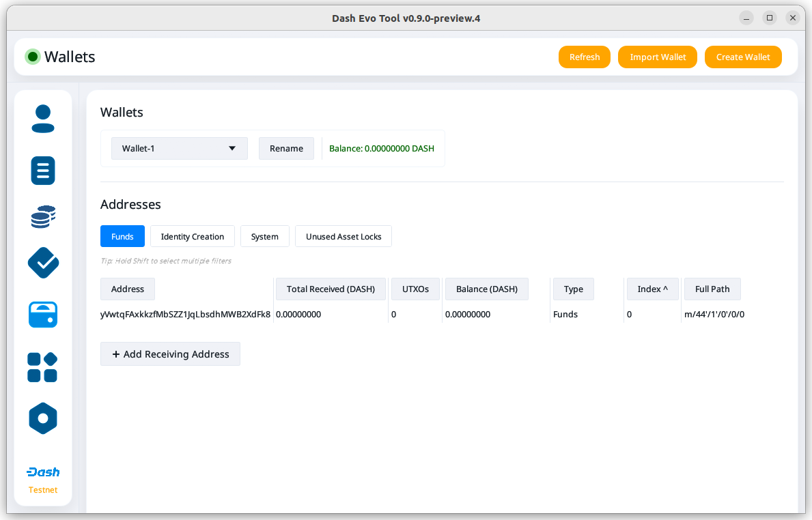Enable the System address filter
812x520 pixels.
click(x=264, y=236)
